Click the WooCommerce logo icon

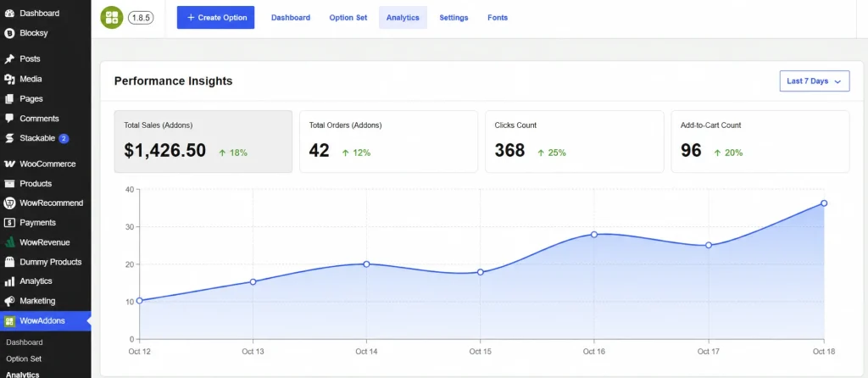[x=9, y=164]
